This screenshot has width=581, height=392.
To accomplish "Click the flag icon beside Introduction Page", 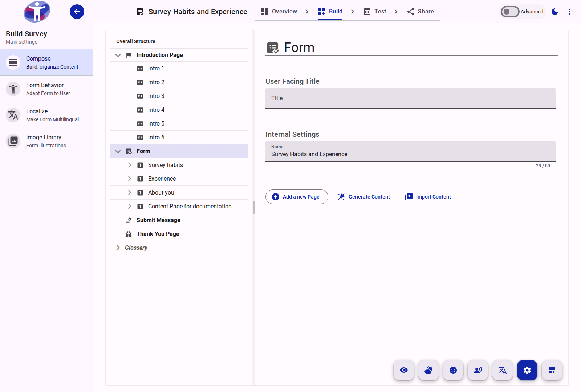I will [x=129, y=55].
